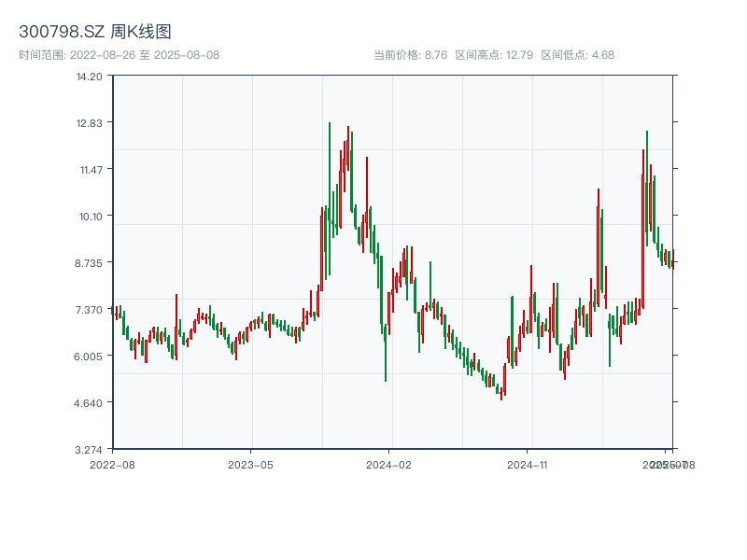Viewport: 747px width, 560px height.
Task: Click the y-axis label 11.47
Action: pyautogui.click(x=91, y=170)
